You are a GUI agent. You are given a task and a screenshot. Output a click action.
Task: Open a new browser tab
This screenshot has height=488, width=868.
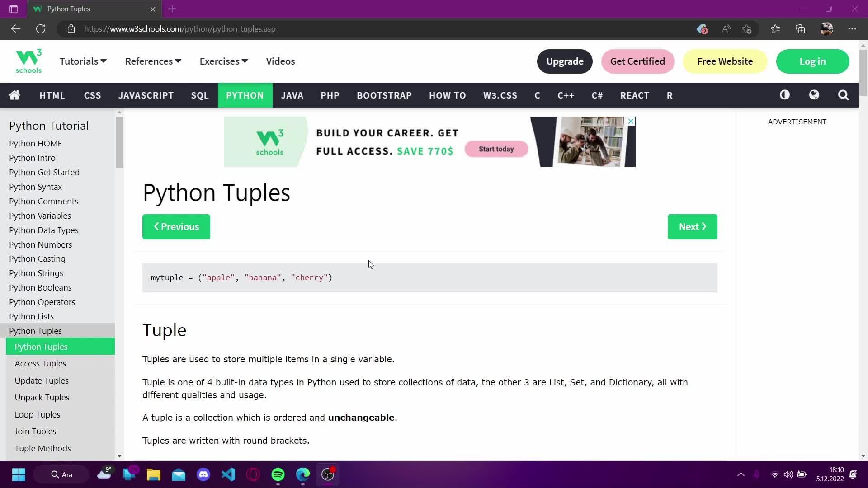click(172, 9)
